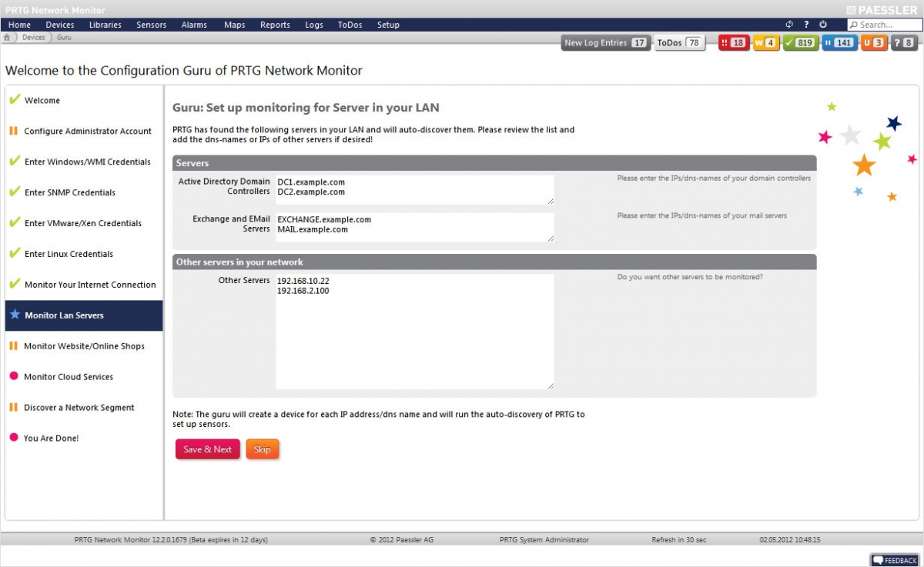This screenshot has height=567, width=924.
Task: Open the Feedback button at bottom right
Action: coord(895,560)
